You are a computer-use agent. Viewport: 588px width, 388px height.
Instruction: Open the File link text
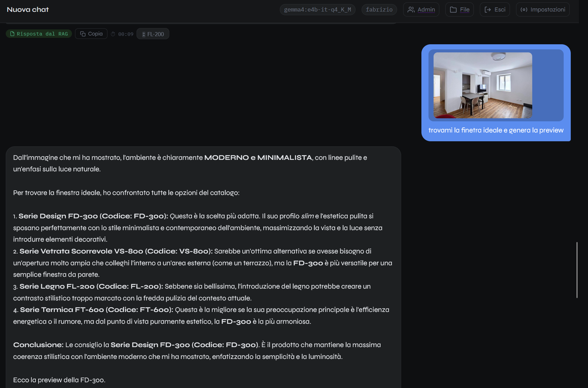coord(465,9)
